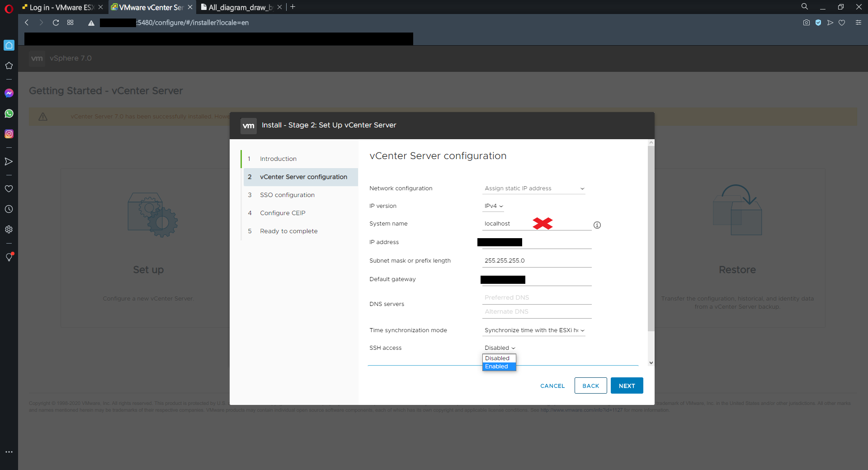Screen dimensions: 868x470
Task: Click the Subnet mask field
Action: [x=537, y=261]
